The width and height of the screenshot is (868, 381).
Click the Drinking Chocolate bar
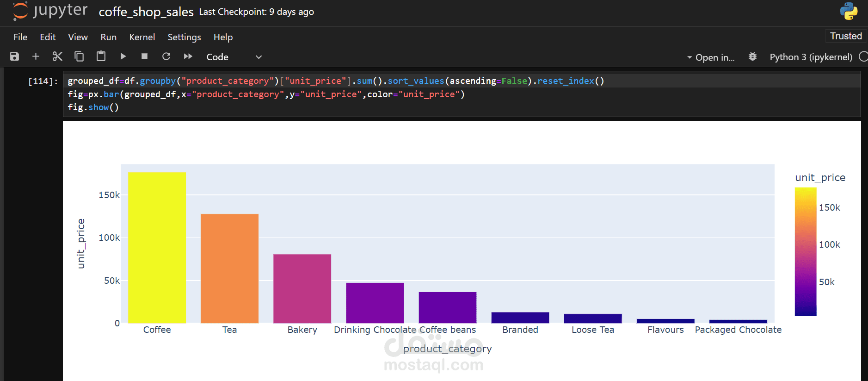click(x=375, y=303)
